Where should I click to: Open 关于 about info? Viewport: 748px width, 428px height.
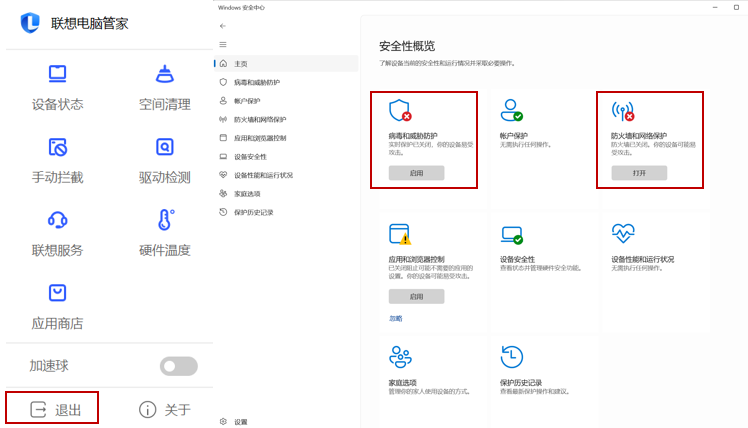click(x=165, y=409)
